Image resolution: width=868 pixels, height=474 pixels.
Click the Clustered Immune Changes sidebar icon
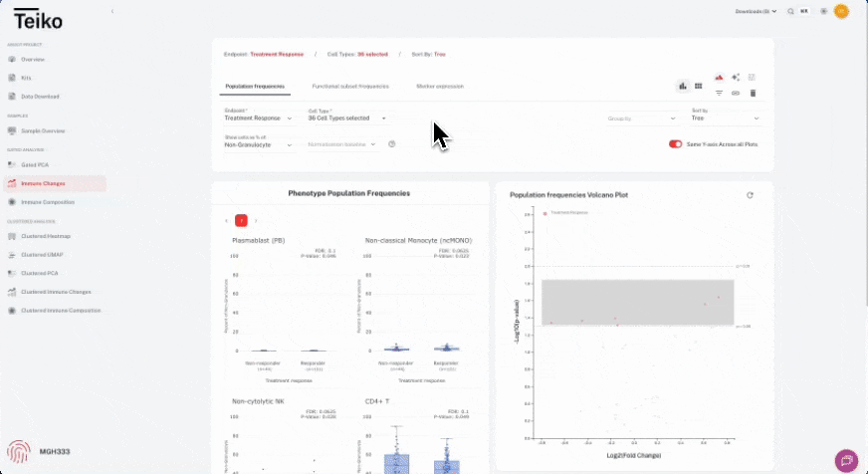pyautogui.click(x=12, y=292)
